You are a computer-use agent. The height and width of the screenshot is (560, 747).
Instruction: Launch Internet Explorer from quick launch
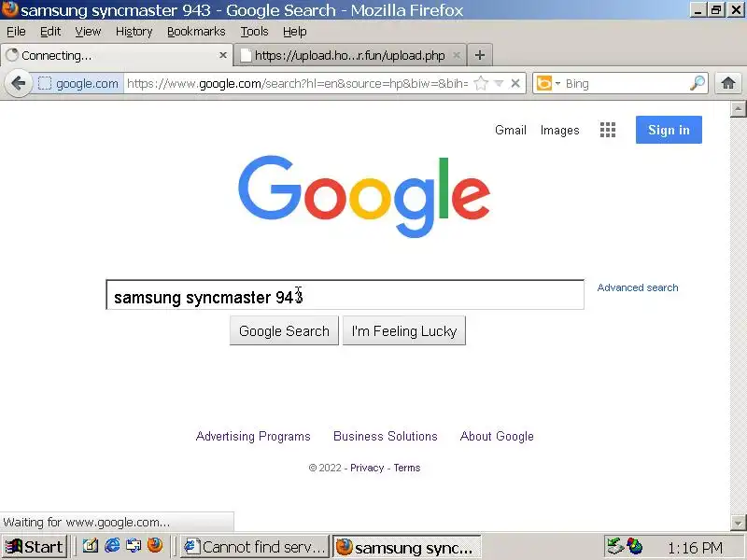coord(112,546)
